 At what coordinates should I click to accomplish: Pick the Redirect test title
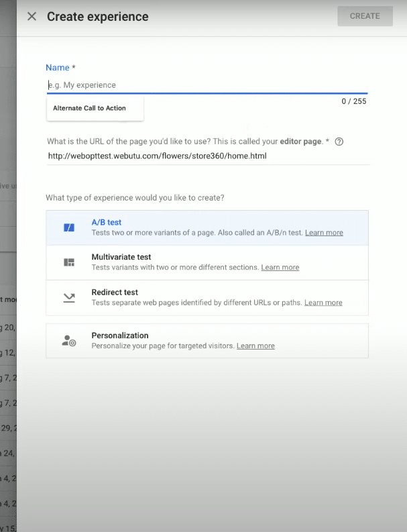[115, 292]
